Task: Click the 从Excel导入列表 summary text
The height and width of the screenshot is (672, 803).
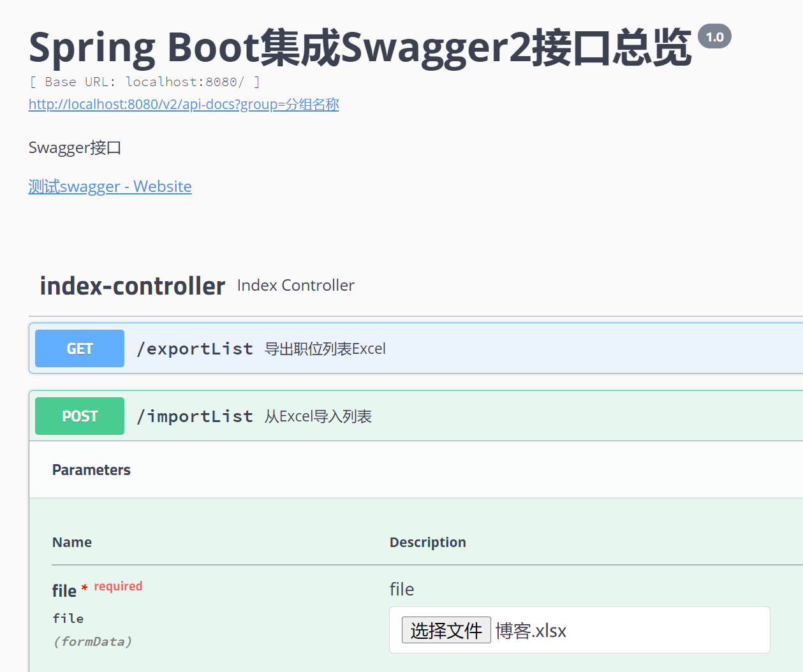Action: pos(318,417)
